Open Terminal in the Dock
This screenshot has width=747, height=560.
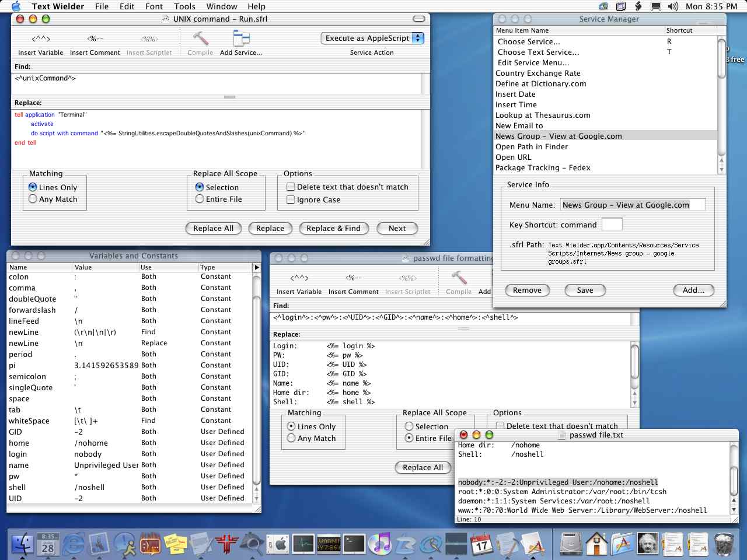[355, 545]
